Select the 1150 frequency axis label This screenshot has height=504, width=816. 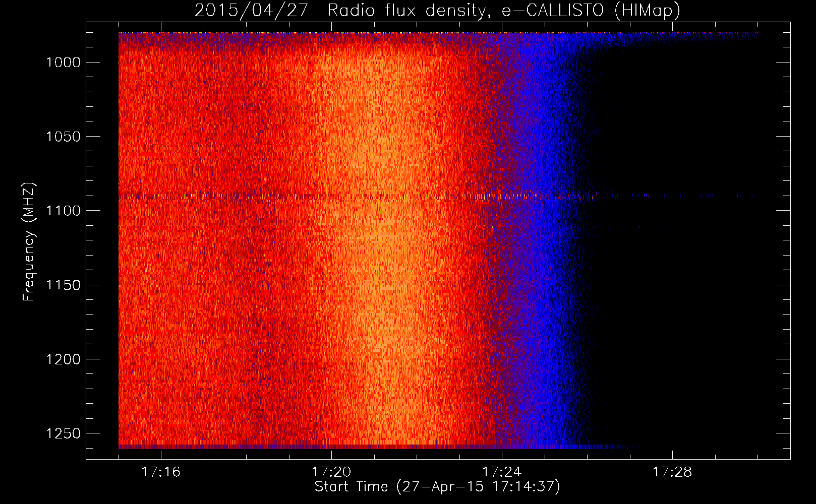[63, 285]
